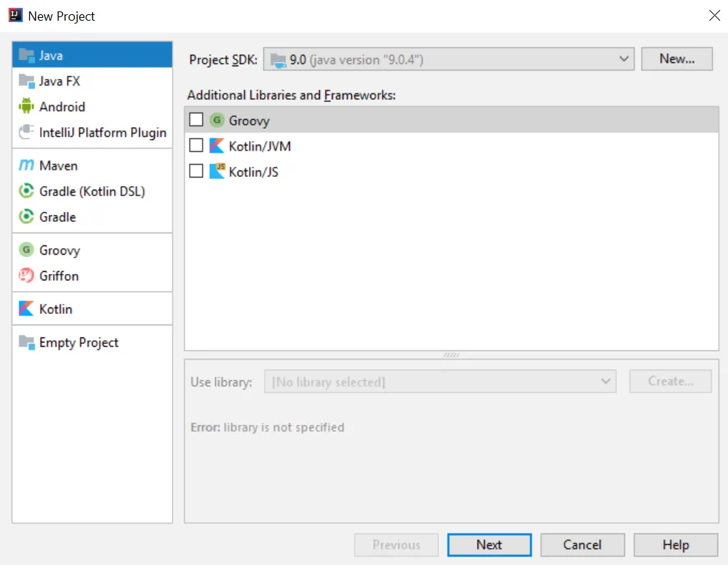Click the Groovy G icon in sidebar
The height and width of the screenshot is (565, 728).
click(x=26, y=250)
